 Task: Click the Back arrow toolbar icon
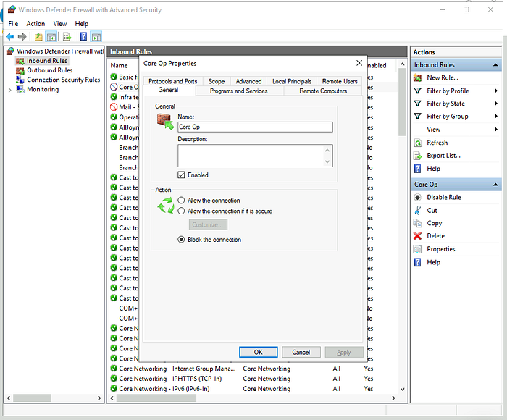tap(10, 37)
